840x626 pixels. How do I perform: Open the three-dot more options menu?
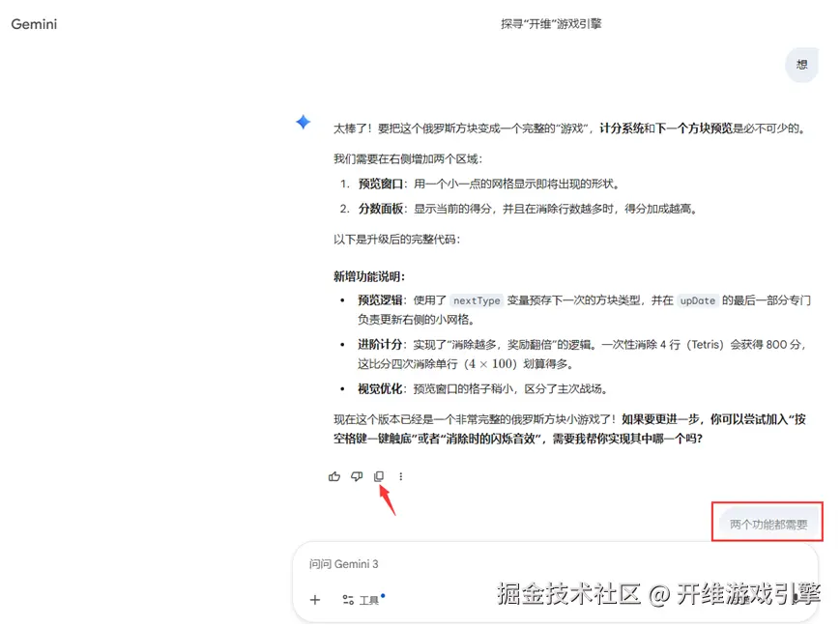pyautogui.click(x=401, y=476)
